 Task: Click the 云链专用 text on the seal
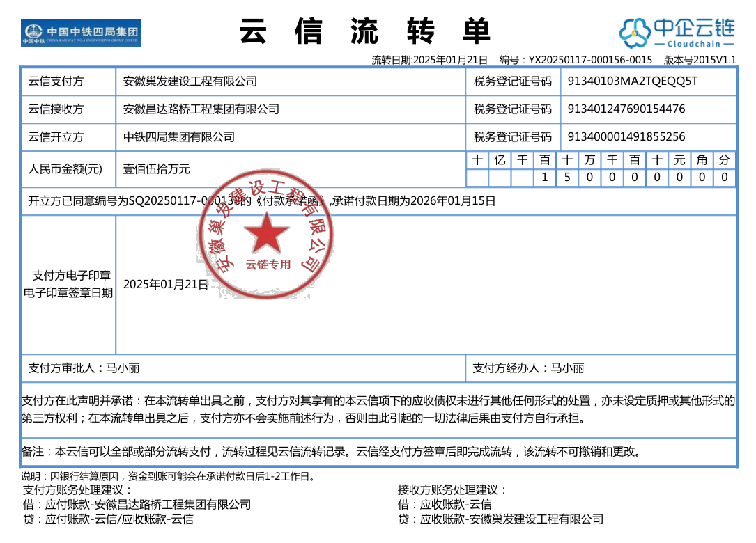(268, 265)
